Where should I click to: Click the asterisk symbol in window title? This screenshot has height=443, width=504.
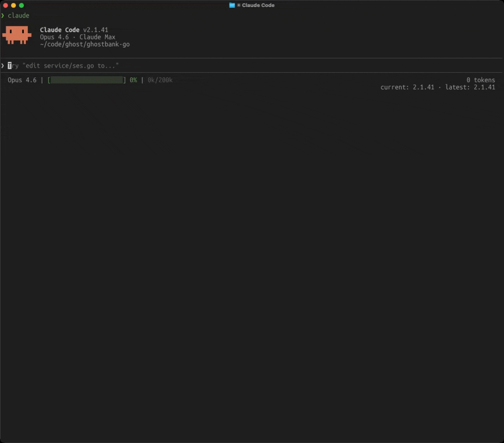239,5
